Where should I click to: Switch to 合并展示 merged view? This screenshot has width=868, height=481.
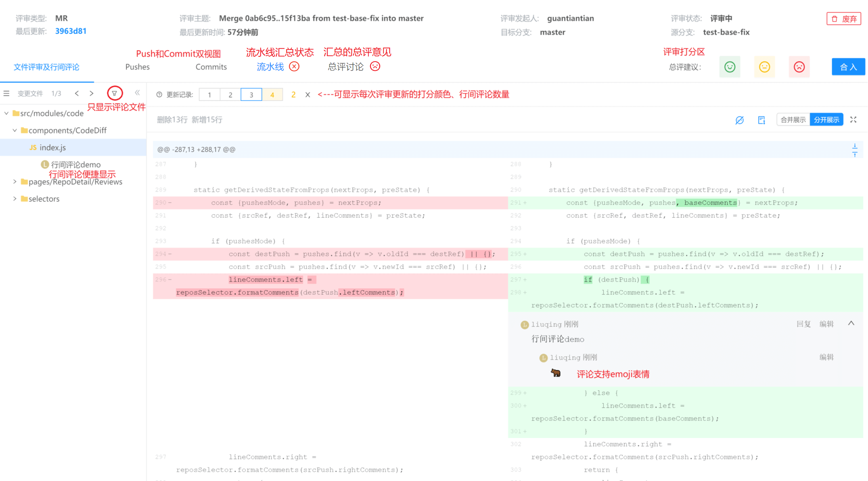793,120
